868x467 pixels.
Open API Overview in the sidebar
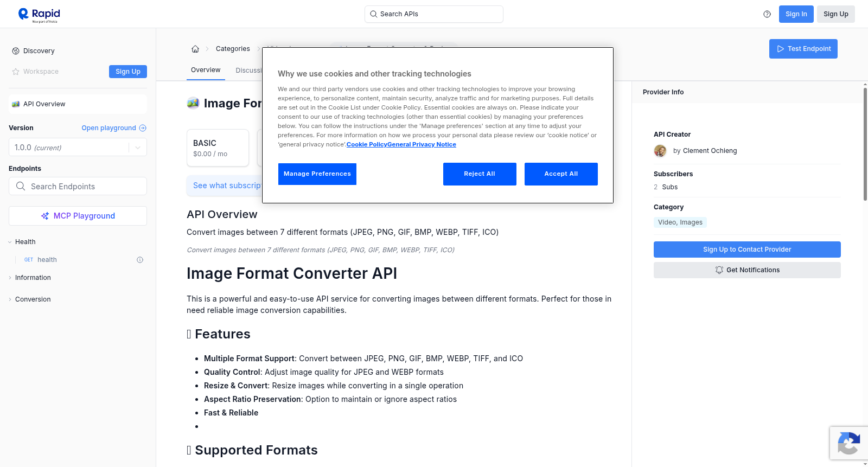[78, 104]
